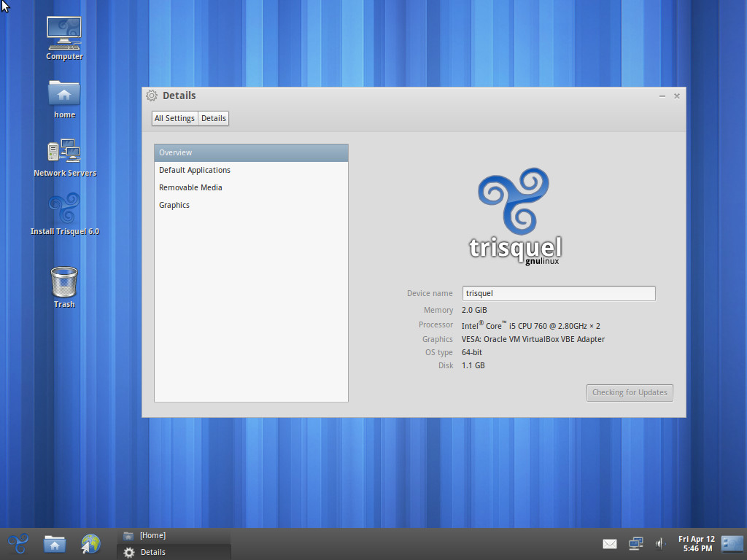Select Default Applications in the sidebar

251,170
